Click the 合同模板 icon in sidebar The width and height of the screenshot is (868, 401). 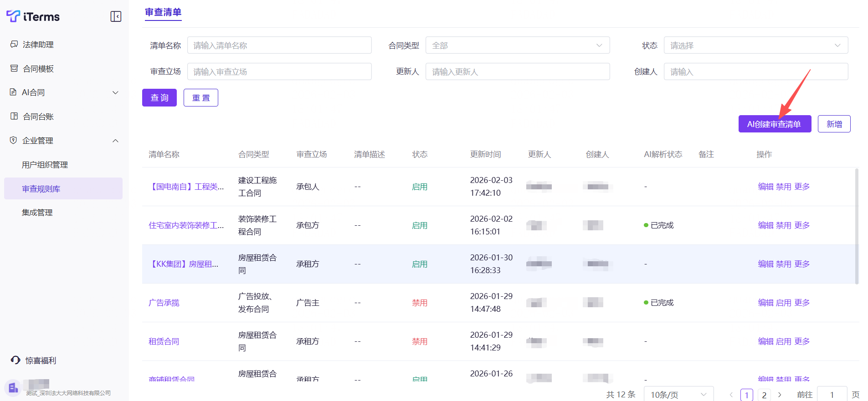click(x=14, y=68)
